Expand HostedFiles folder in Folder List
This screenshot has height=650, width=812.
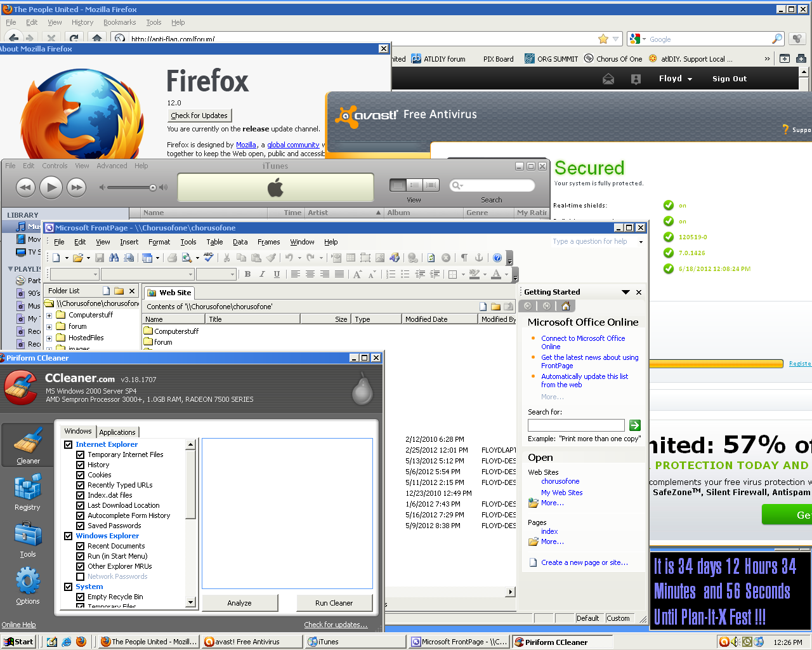point(49,338)
